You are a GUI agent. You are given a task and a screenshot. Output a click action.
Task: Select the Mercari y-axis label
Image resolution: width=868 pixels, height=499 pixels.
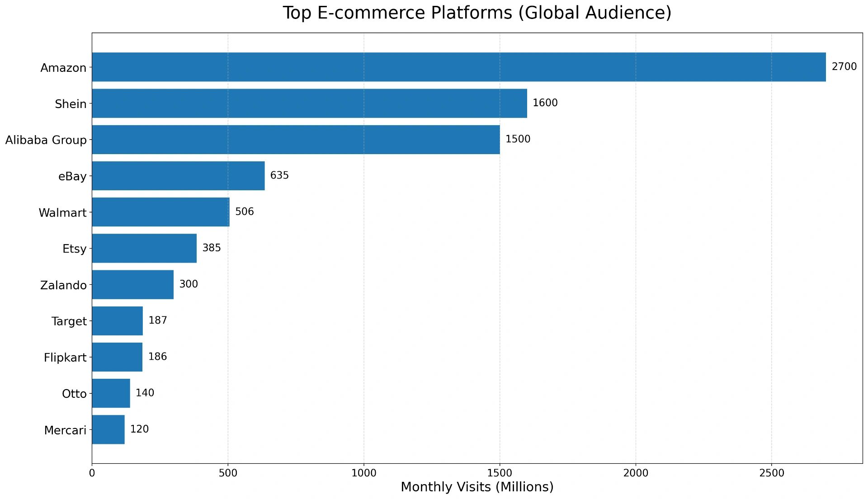[65, 430]
